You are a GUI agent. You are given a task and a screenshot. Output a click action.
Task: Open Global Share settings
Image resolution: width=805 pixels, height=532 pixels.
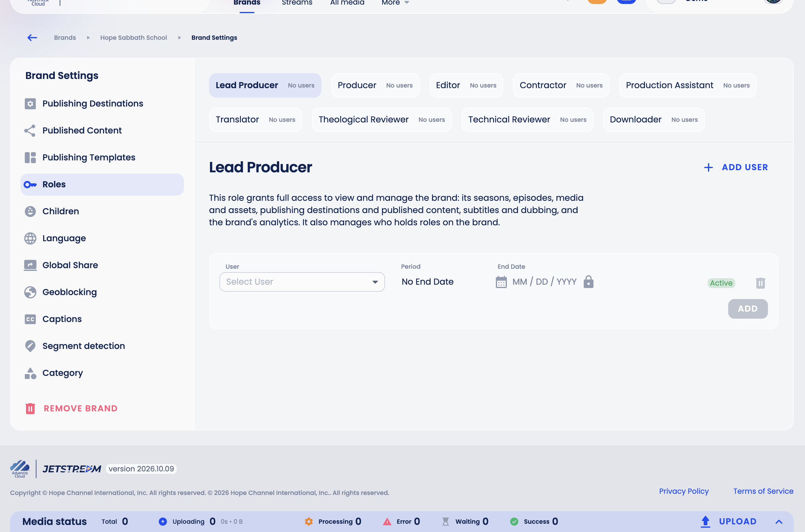102,265
